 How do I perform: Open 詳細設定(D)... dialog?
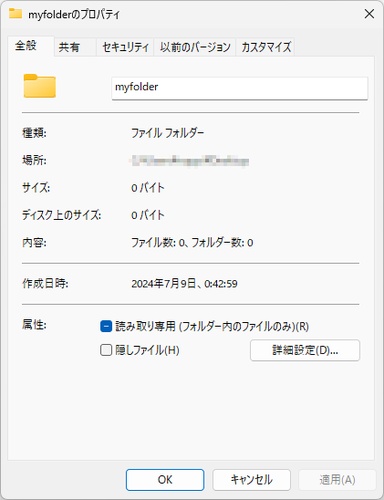(305, 350)
